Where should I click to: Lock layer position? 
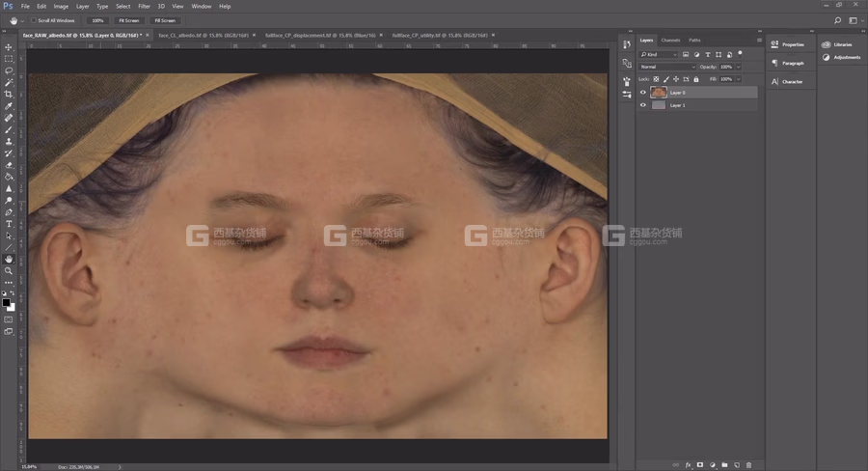[x=676, y=79]
